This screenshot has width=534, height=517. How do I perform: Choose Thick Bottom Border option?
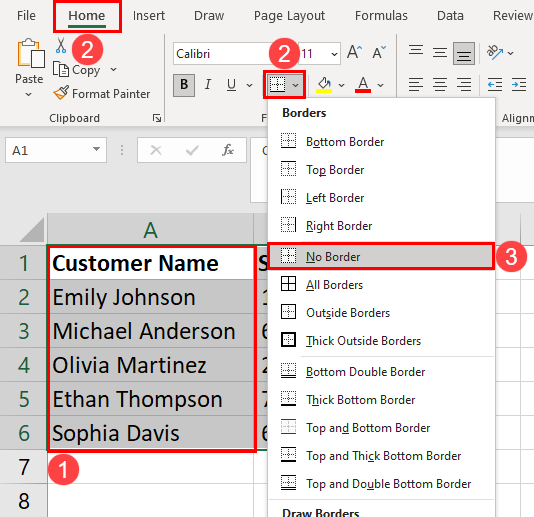(x=381, y=400)
